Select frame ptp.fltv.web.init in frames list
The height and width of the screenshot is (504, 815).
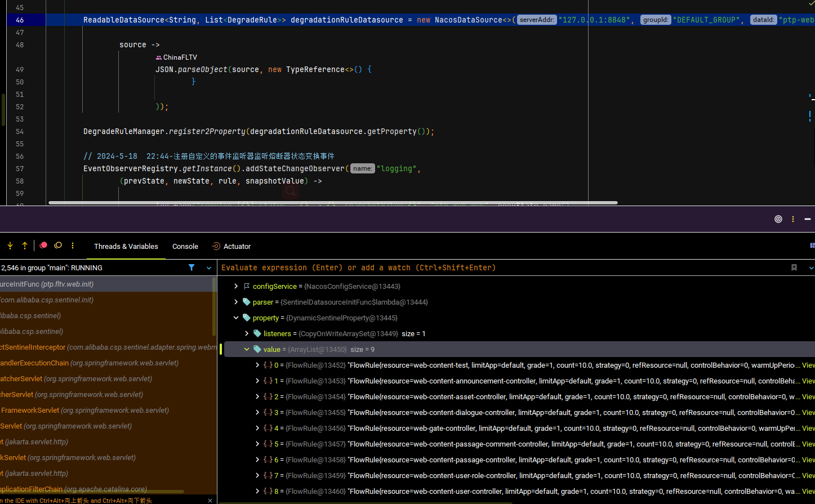[107, 284]
